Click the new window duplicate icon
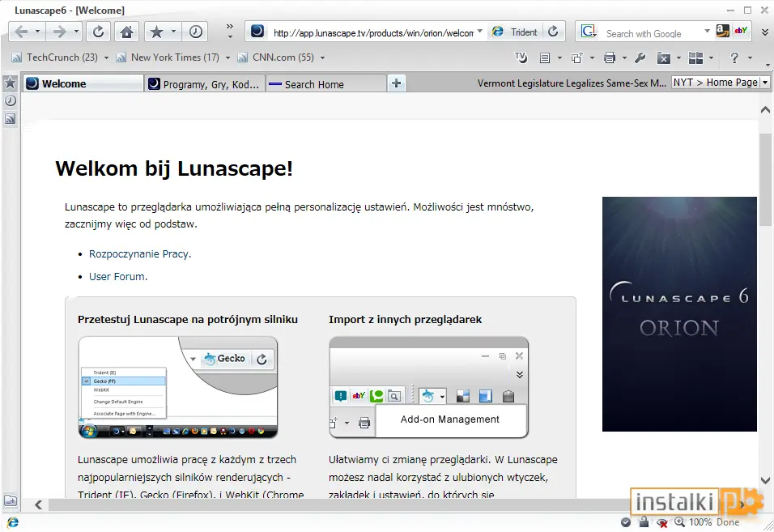 576,57
